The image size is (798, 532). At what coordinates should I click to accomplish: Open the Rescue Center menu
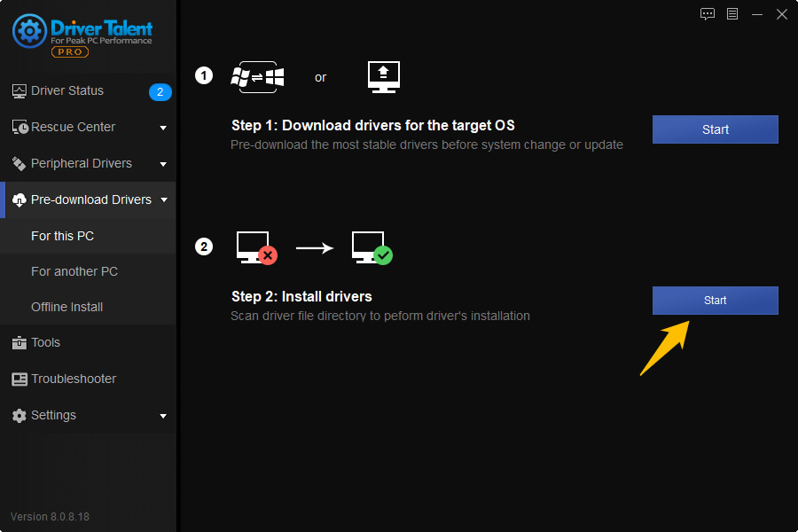[88, 127]
